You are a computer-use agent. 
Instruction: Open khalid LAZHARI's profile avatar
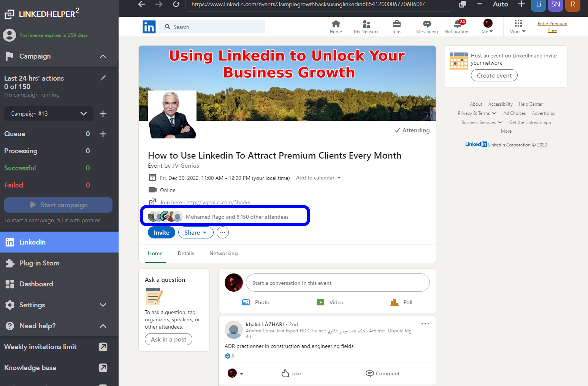pyautogui.click(x=234, y=330)
